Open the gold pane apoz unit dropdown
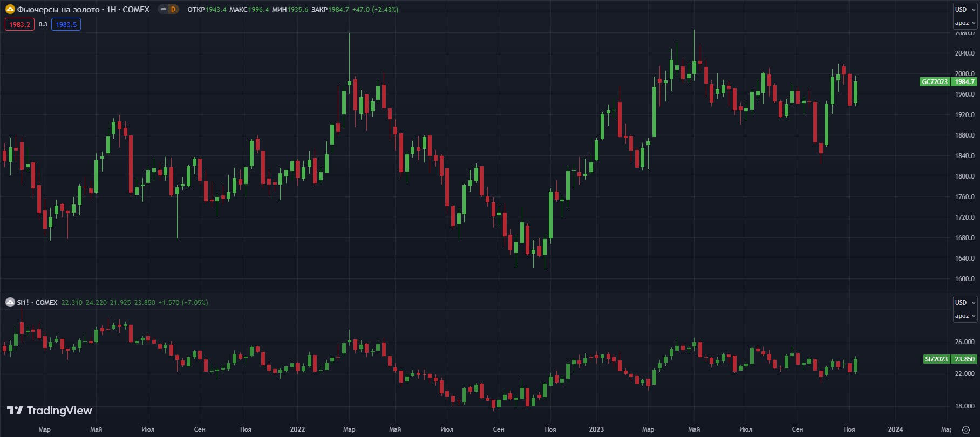This screenshot has width=980, height=437. pyautogui.click(x=965, y=23)
